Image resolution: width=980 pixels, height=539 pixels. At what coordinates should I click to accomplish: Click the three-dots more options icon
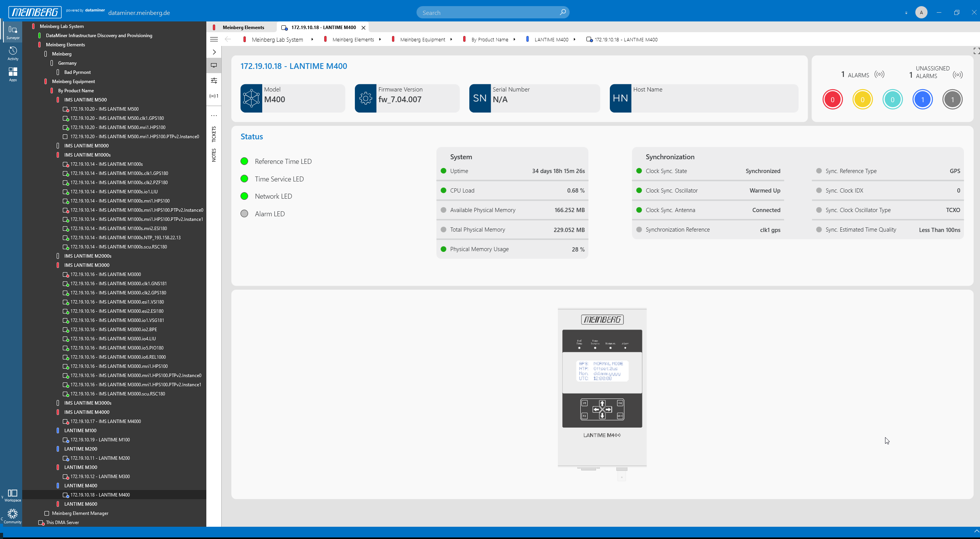click(x=214, y=115)
